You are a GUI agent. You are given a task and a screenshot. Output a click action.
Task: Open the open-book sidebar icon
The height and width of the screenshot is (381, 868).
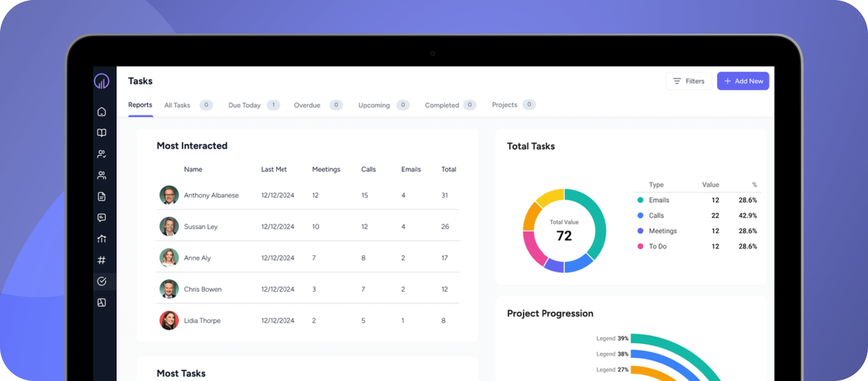(101, 133)
